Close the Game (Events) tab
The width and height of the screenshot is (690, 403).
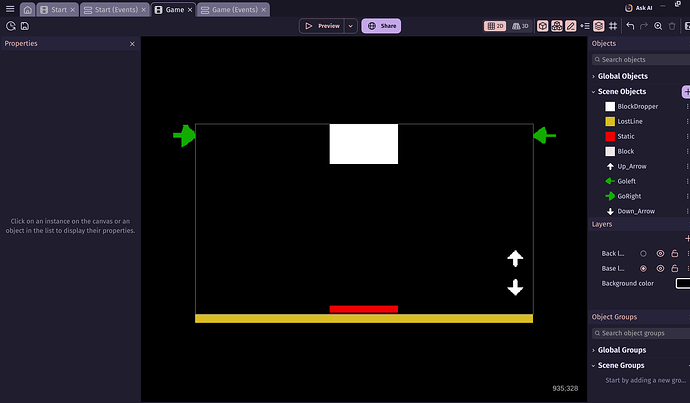click(x=264, y=10)
